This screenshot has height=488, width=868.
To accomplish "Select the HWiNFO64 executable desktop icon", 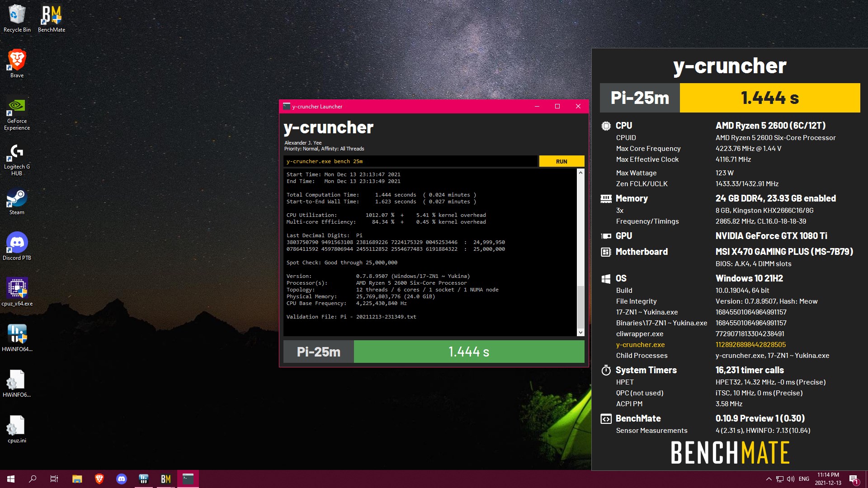I will (x=17, y=338).
